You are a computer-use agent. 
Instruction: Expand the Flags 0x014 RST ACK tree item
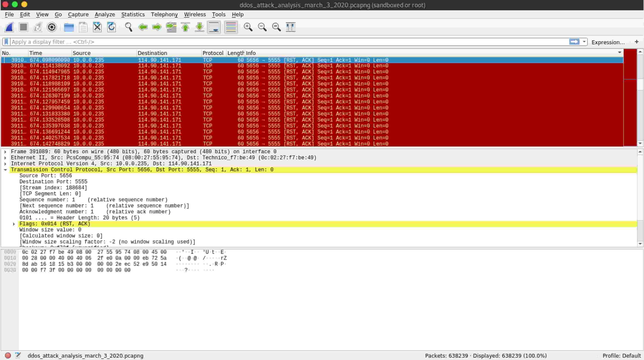(14, 223)
